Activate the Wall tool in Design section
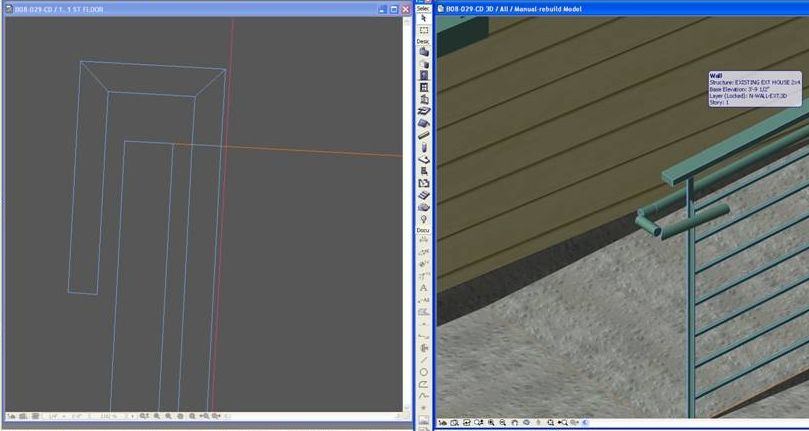 (x=424, y=52)
